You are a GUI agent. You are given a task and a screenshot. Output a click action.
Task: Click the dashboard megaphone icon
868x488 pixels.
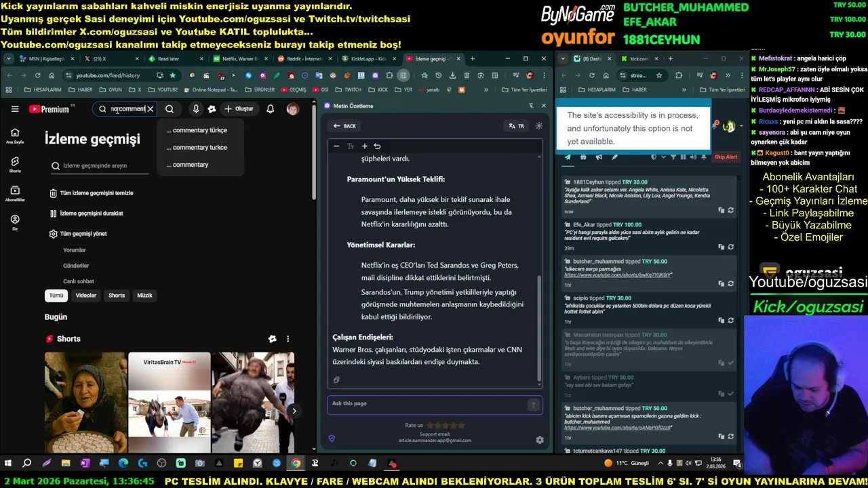point(599,157)
